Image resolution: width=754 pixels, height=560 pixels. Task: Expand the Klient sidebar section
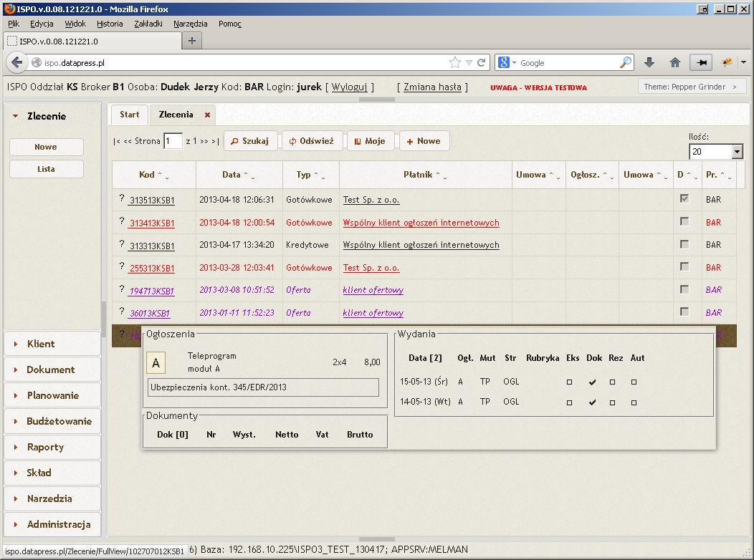point(41,344)
